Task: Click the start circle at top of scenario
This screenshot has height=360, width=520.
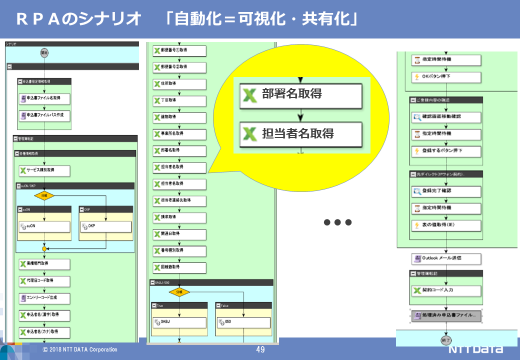Action: [x=44, y=53]
